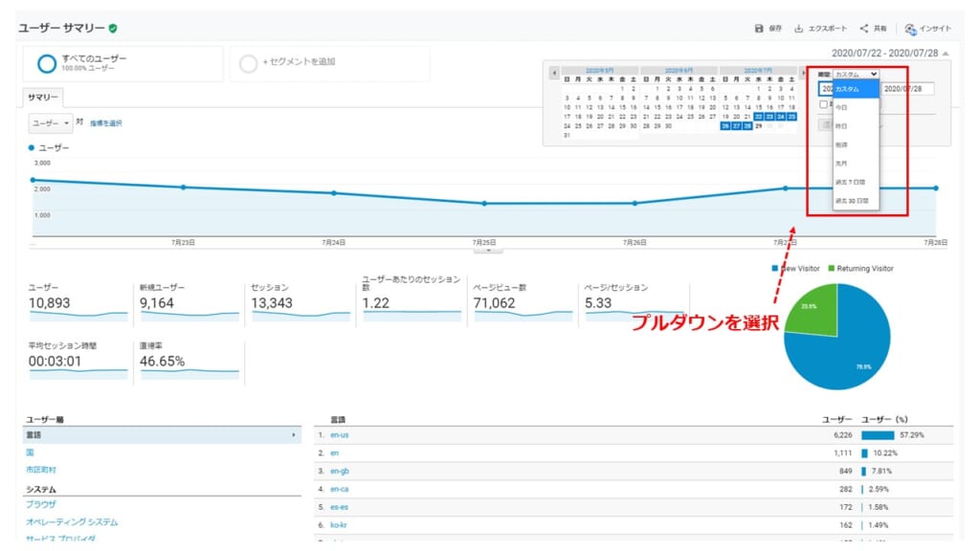
Task: Select July 22 in the calendar
Action: click(758, 117)
